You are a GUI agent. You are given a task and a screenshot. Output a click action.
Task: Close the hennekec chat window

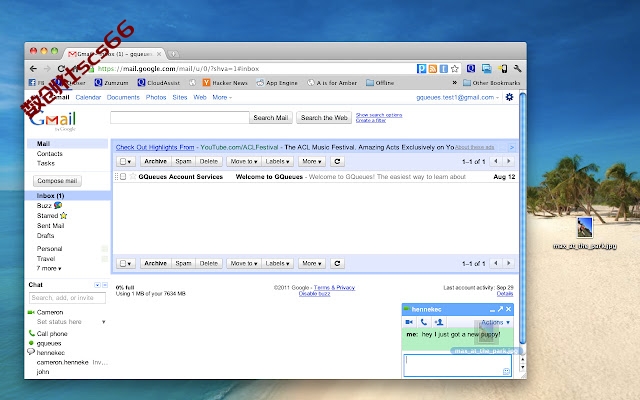(x=509, y=309)
